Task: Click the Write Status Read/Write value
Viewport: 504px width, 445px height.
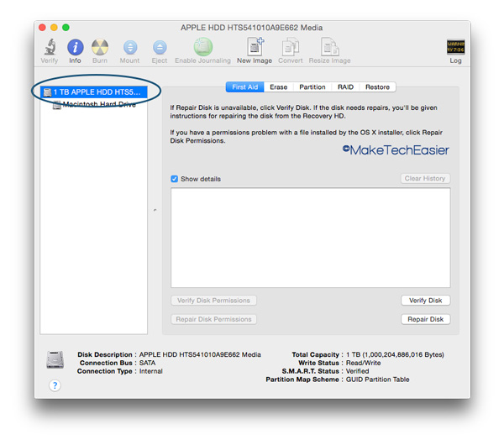Action: pos(363,363)
